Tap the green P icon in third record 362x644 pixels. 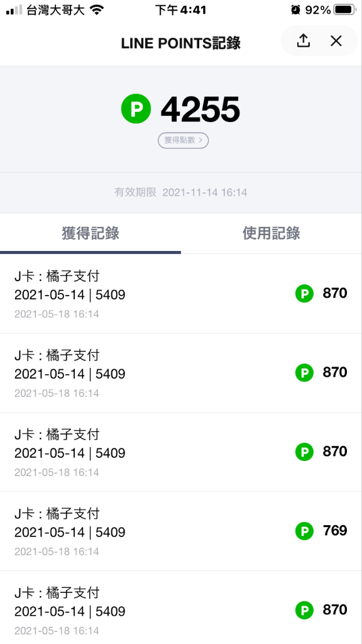[304, 452]
